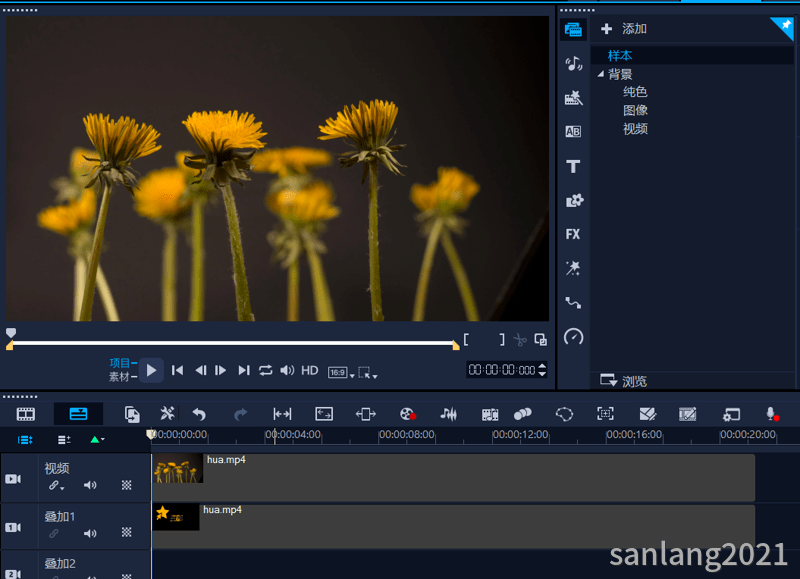Click the screen with gear icon in timeline toolbar
The image size is (800, 579).
pyautogui.click(x=731, y=414)
